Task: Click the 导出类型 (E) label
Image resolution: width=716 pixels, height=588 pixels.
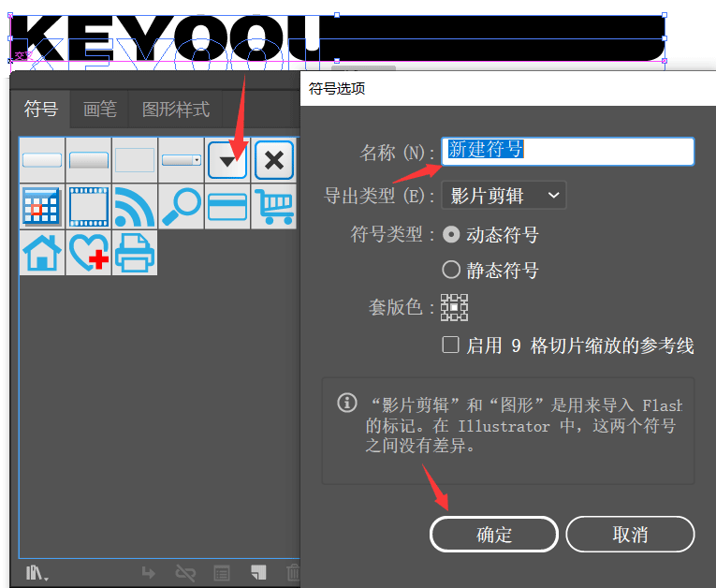Action: pyautogui.click(x=378, y=196)
